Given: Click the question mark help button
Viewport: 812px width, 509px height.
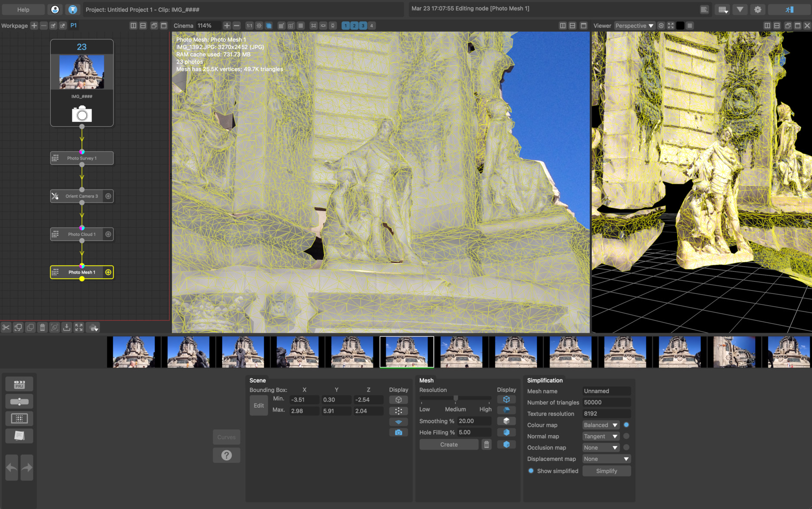Looking at the screenshot, I should (227, 455).
